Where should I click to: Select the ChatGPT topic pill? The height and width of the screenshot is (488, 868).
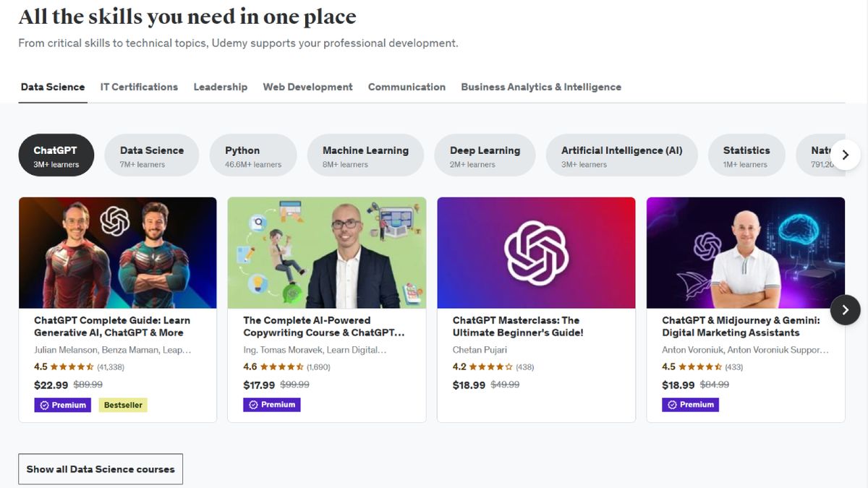pyautogui.click(x=56, y=155)
